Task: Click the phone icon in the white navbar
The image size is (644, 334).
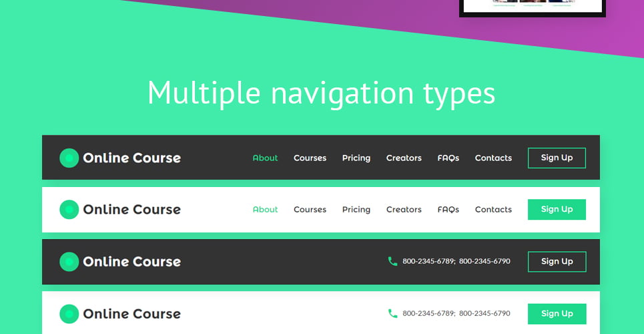Action: (392, 313)
